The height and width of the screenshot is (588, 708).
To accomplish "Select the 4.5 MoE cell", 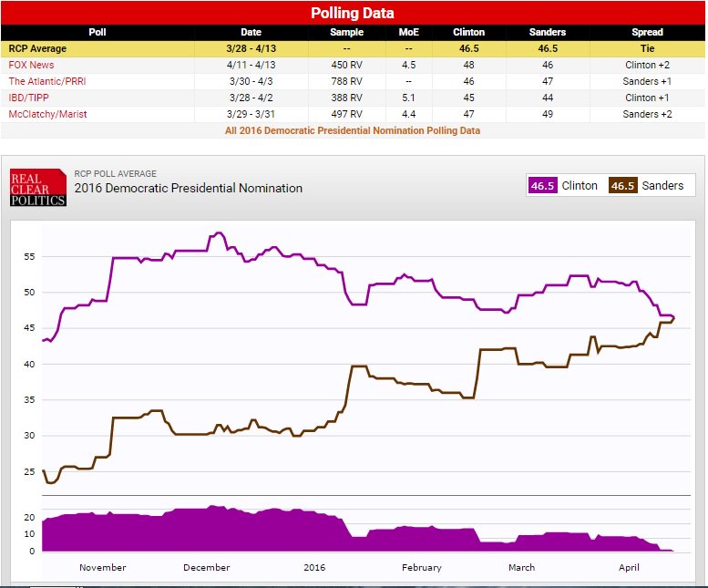I will point(408,65).
